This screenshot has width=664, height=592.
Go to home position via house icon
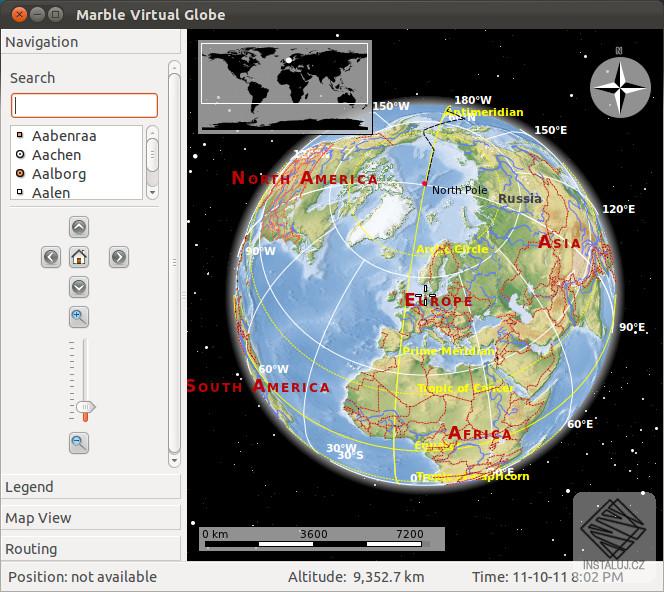tap(79, 257)
